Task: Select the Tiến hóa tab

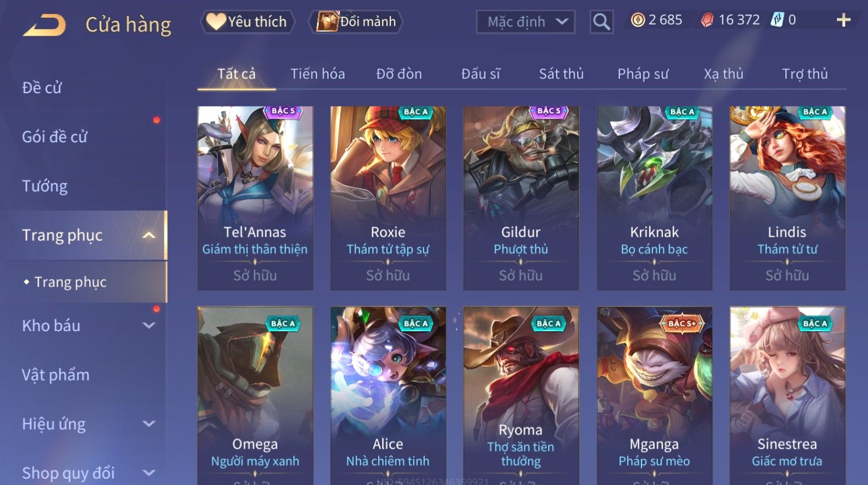Action: click(x=318, y=74)
